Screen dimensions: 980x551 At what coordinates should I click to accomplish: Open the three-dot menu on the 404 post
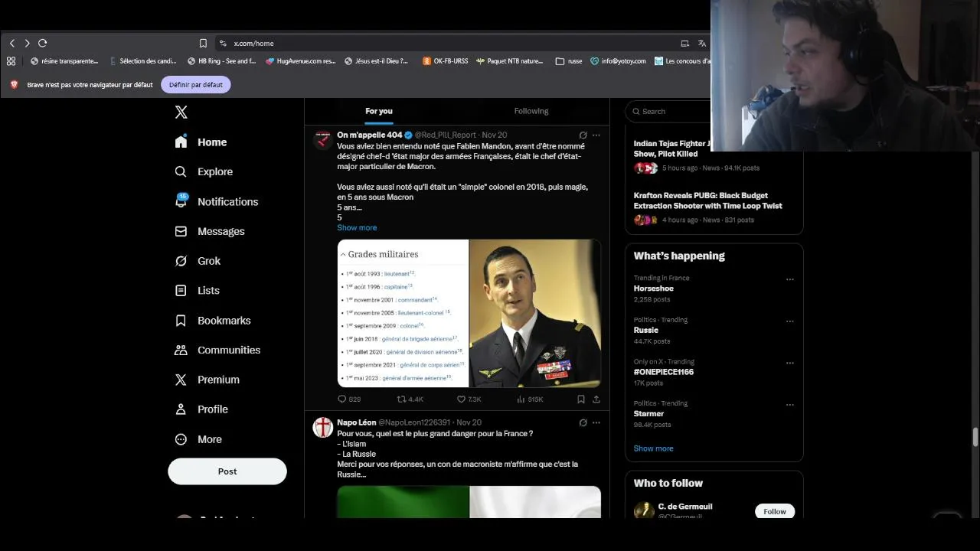click(x=596, y=135)
